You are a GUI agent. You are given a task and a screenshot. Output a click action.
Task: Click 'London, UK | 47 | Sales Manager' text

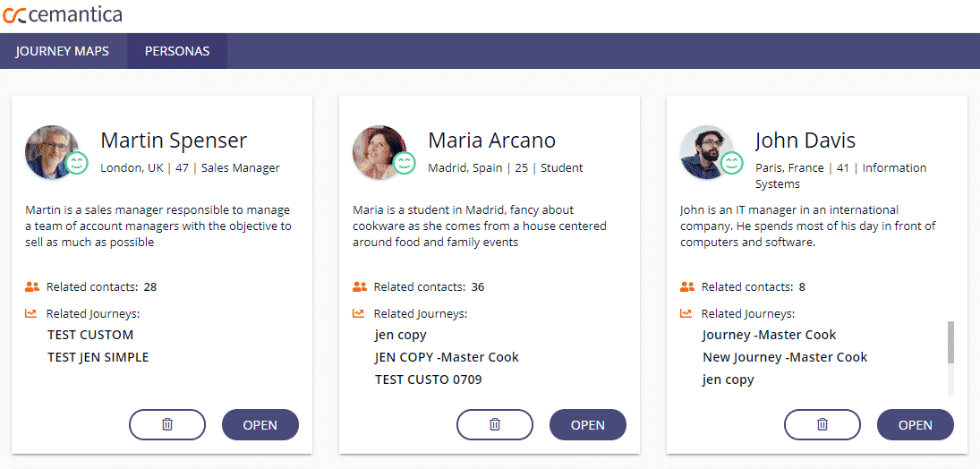click(x=190, y=167)
